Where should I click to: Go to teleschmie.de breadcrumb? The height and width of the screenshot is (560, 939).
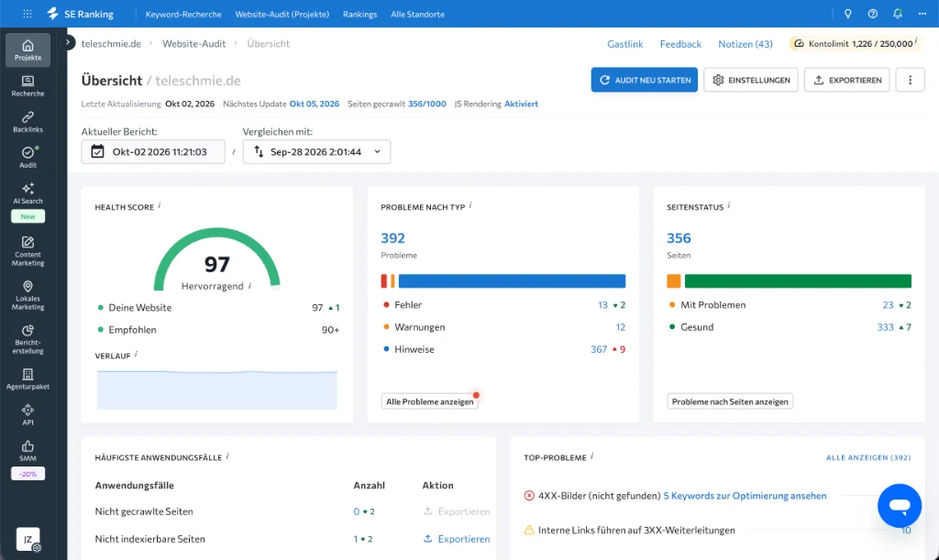[111, 44]
